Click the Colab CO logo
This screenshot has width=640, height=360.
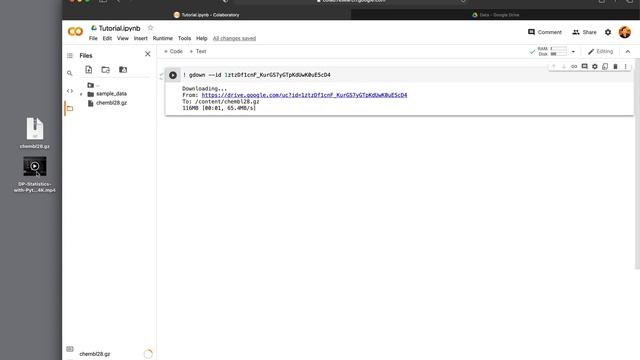click(x=75, y=32)
